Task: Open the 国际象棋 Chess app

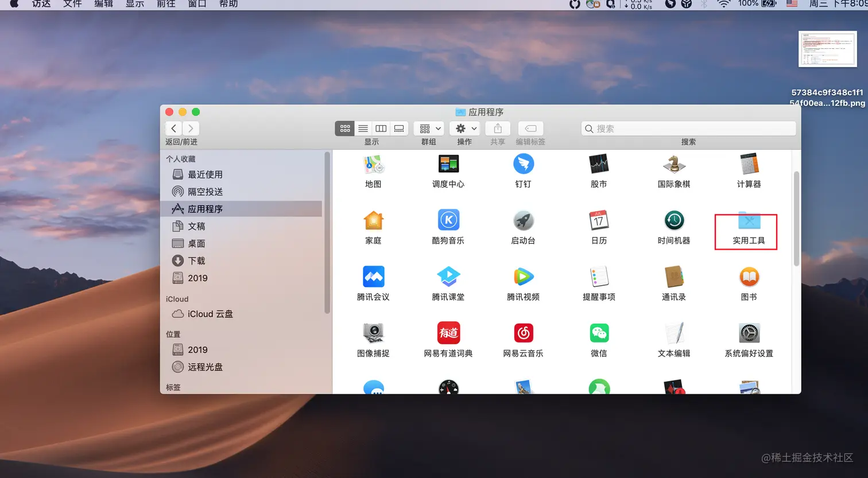Action: click(x=674, y=165)
